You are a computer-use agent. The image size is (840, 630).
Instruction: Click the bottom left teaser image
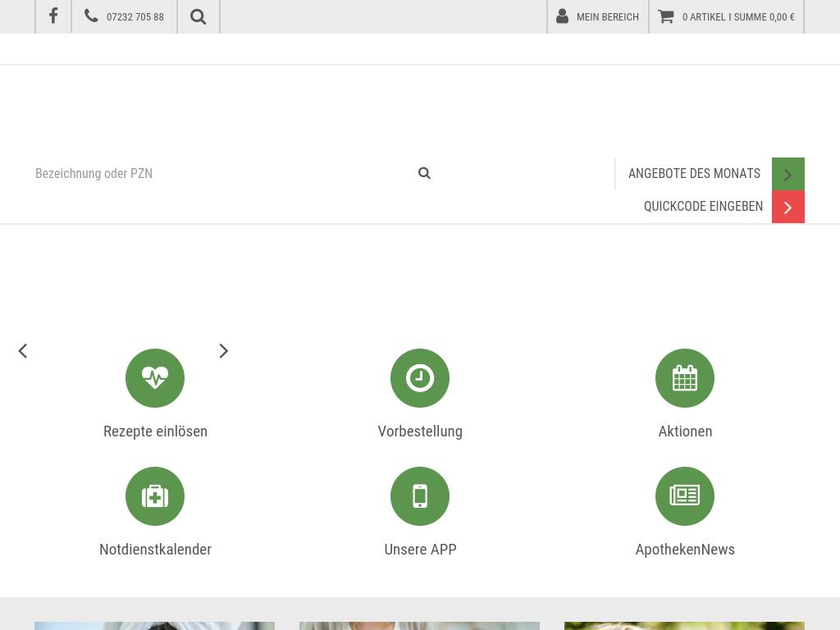pos(154,625)
